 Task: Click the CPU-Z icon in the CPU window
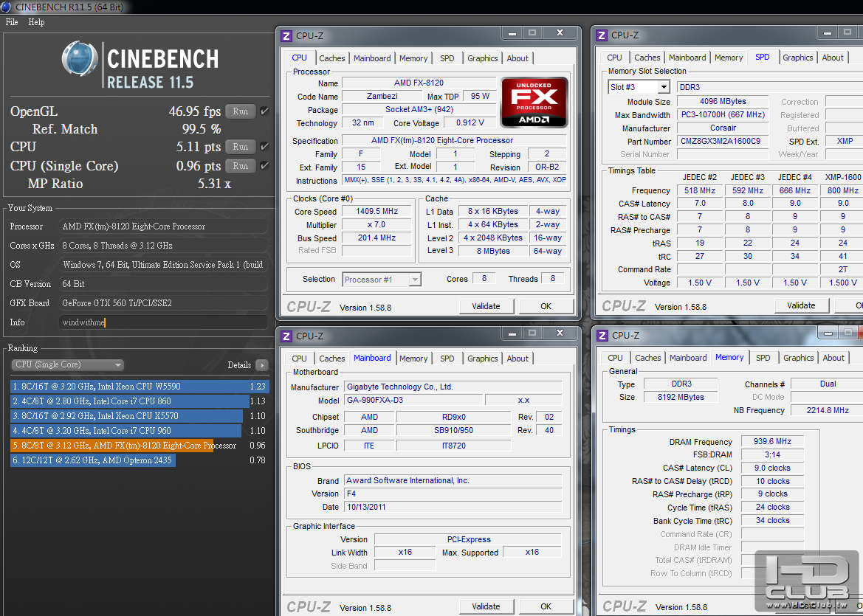286,35
